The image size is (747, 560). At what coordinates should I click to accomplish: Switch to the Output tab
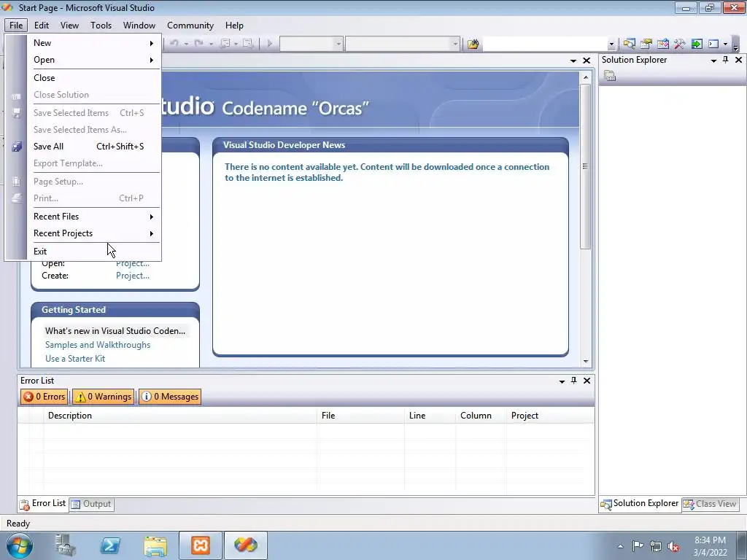(x=91, y=504)
